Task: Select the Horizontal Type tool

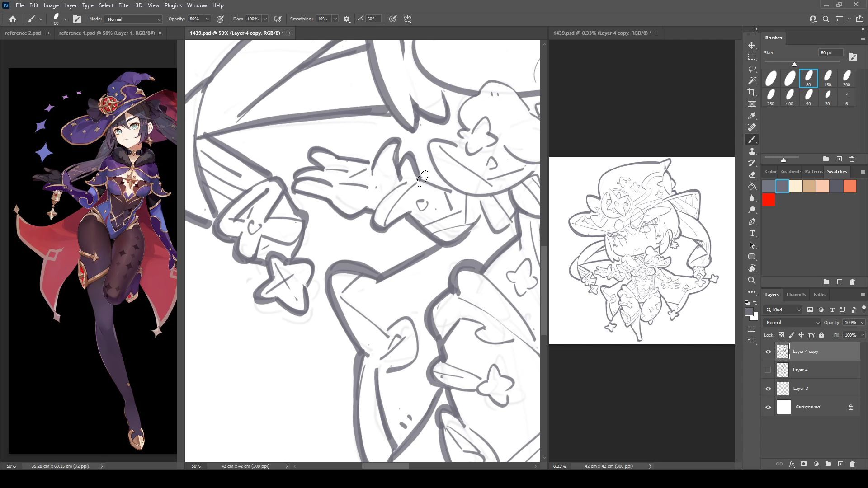Action: point(752,234)
